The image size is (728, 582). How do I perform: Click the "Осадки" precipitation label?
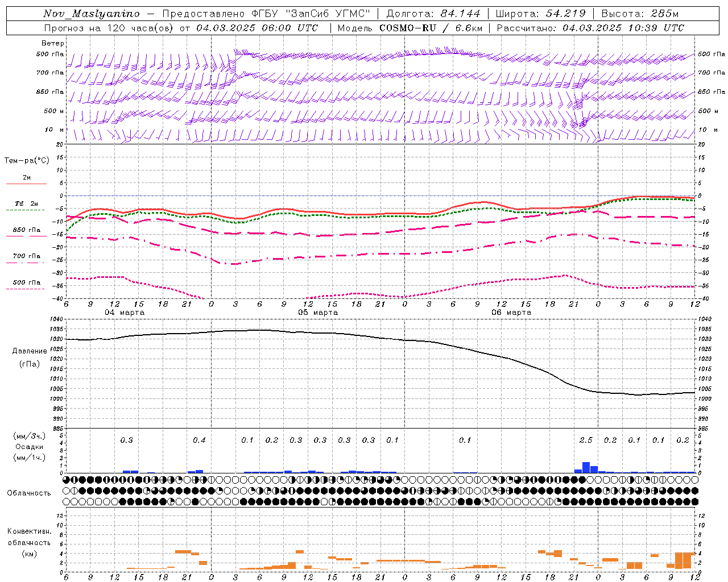coord(30,447)
